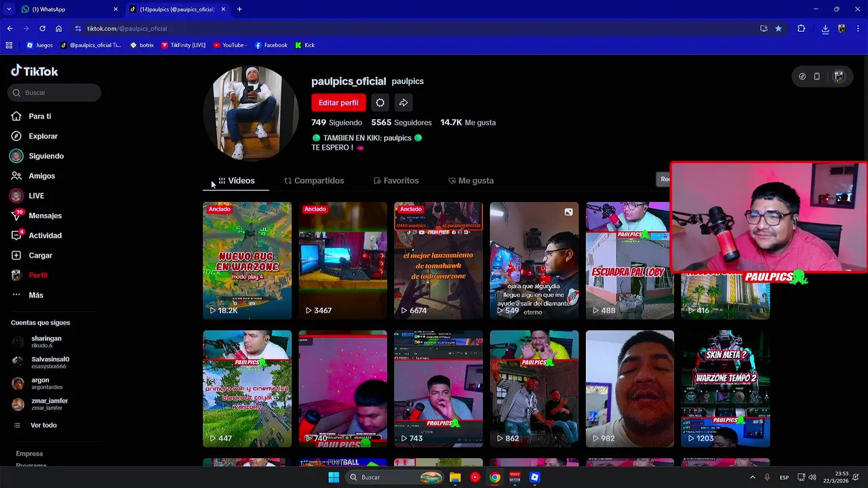Viewport: 868px width, 488px height.
Task: Open Skin Meta Warzone video with 1203 views
Action: point(726,388)
